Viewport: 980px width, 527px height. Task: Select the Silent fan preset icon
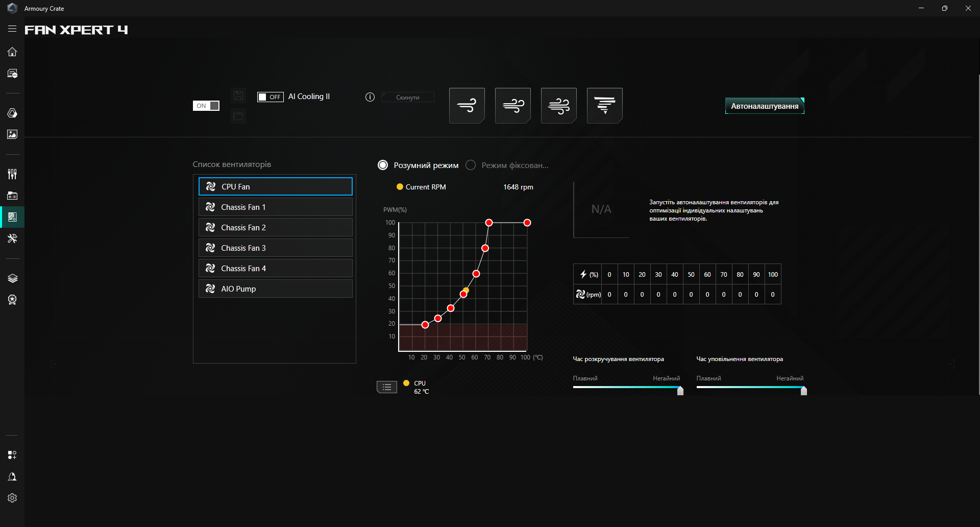point(467,106)
